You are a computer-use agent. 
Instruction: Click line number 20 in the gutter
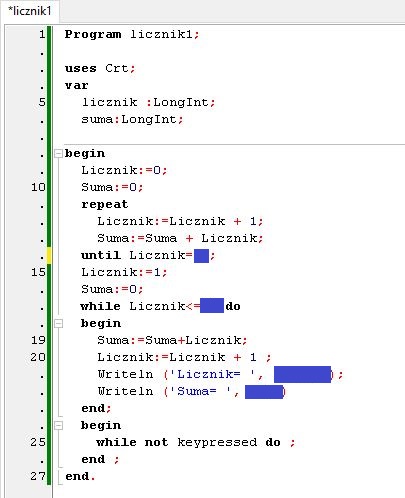click(38, 357)
